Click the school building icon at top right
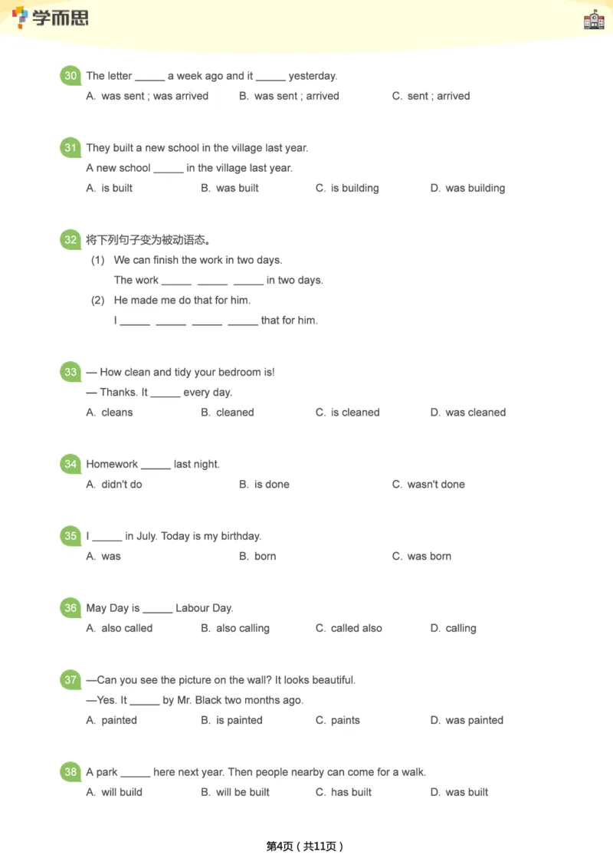This screenshot has height=868, width=613. (594, 20)
